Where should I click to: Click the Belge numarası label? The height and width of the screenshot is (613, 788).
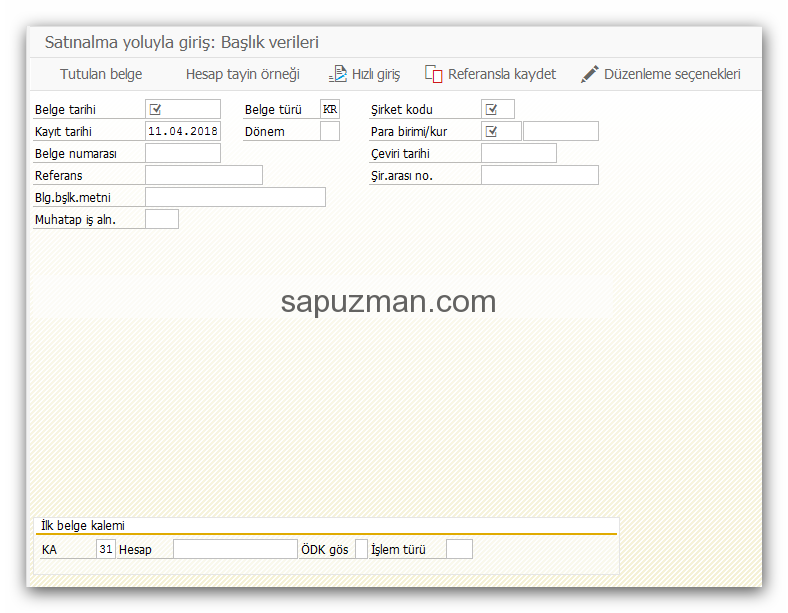(76, 154)
